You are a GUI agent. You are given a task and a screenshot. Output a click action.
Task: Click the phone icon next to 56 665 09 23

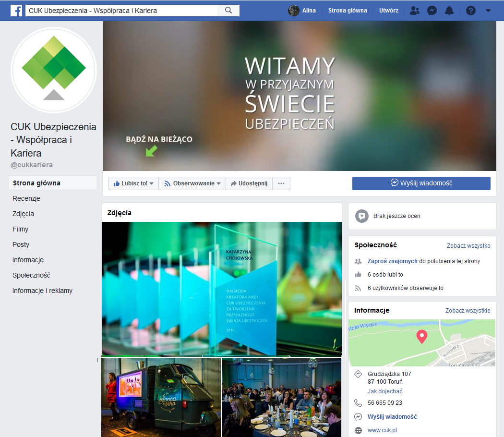[358, 402]
